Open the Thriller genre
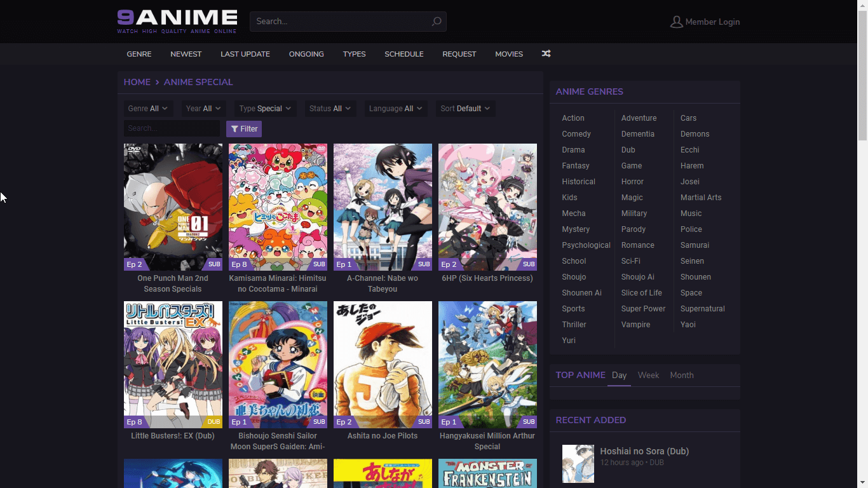This screenshot has width=868, height=488. 574,325
